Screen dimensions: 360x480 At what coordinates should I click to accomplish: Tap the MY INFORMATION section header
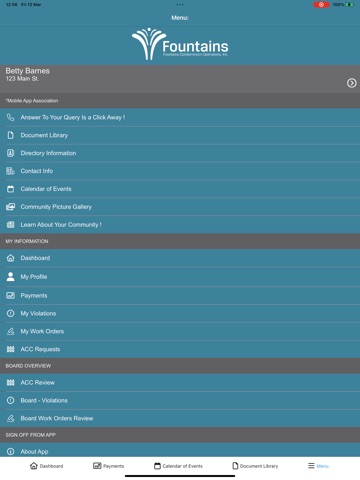click(x=180, y=241)
